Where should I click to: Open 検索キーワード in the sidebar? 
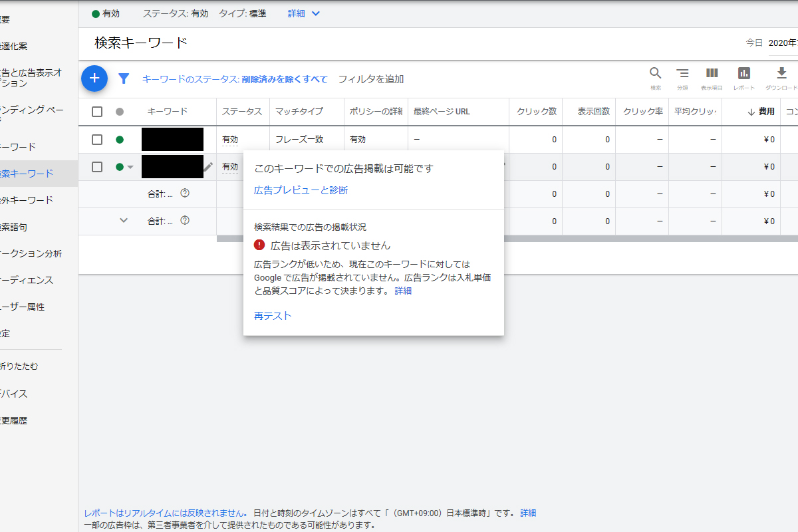pyautogui.click(x=27, y=174)
